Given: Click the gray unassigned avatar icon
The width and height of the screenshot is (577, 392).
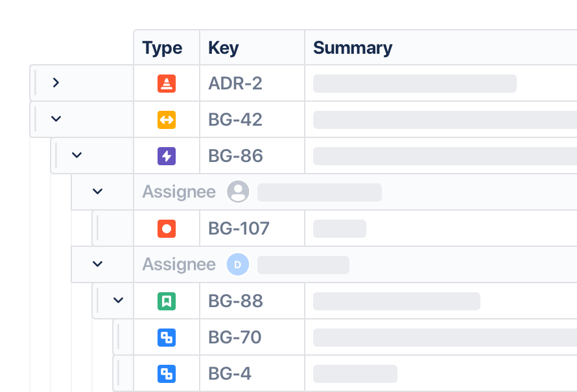Looking at the screenshot, I should click(x=238, y=192).
